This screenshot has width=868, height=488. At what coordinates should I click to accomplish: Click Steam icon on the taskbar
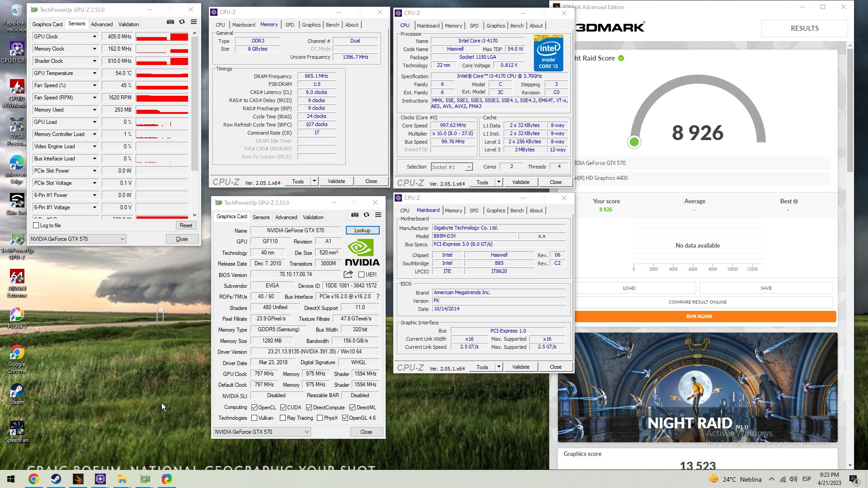(56, 479)
